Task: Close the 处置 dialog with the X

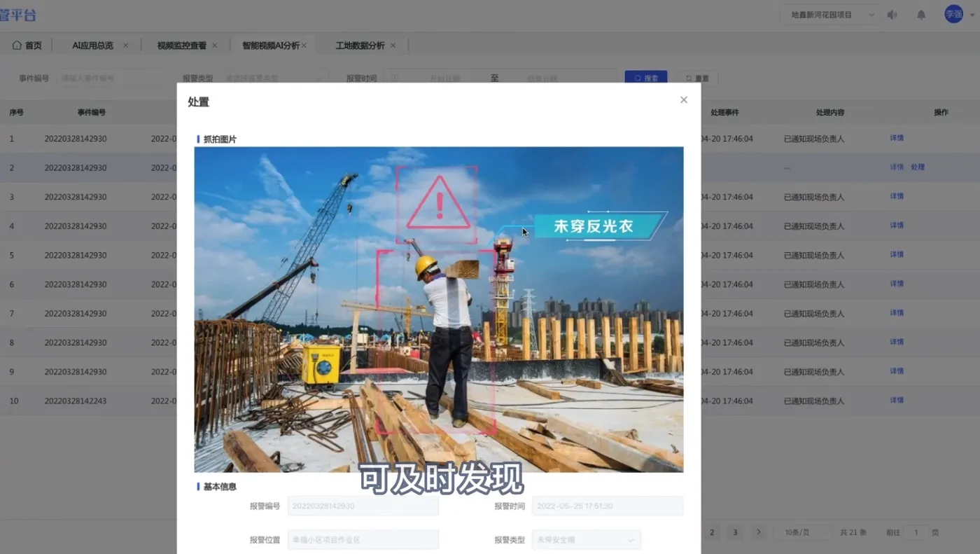Action: 684,100
